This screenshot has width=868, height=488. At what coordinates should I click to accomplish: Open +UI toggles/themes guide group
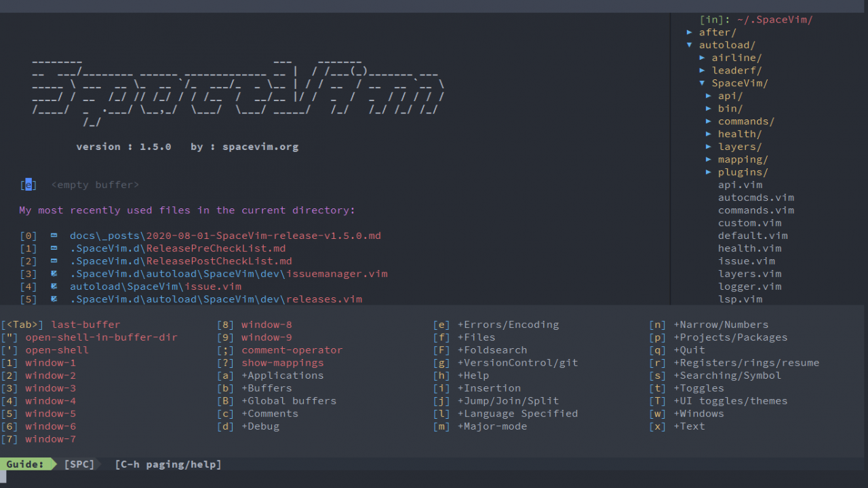coord(731,400)
